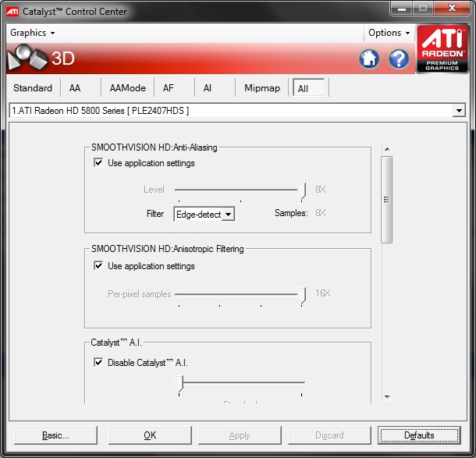Click the 3D shapes icon in banner
This screenshot has height=458, width=476.
pyautogui.click(x=27, y=57)
